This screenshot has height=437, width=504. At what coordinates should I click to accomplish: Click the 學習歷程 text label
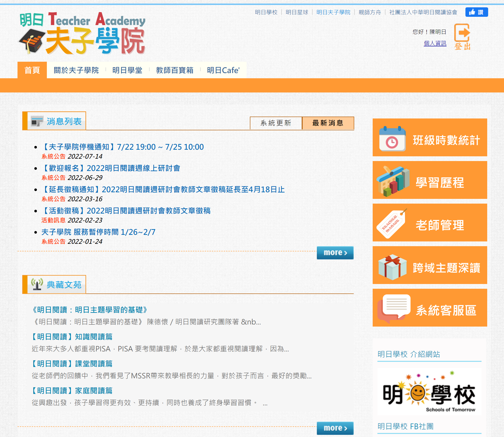pos(440,183)
